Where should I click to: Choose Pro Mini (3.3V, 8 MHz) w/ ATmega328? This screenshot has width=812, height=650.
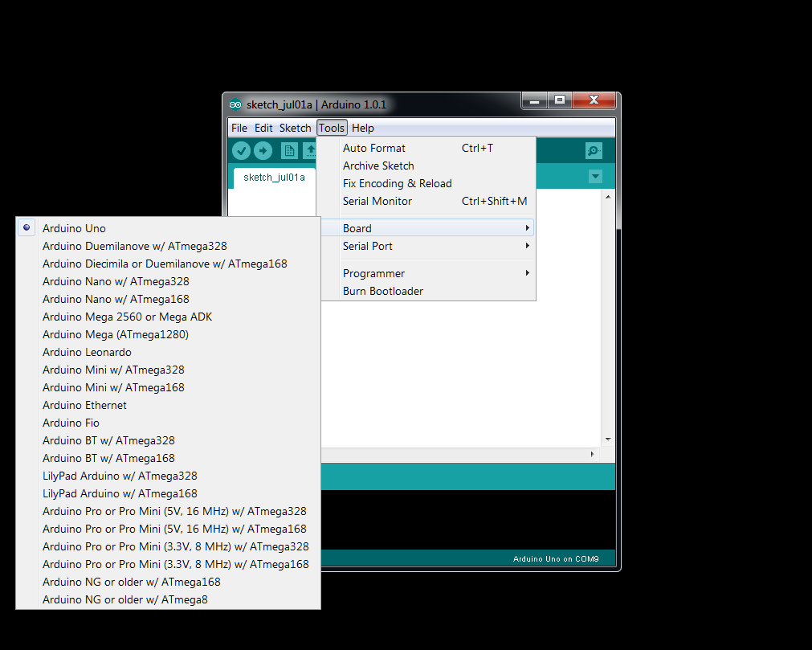(x=169, y=546)
